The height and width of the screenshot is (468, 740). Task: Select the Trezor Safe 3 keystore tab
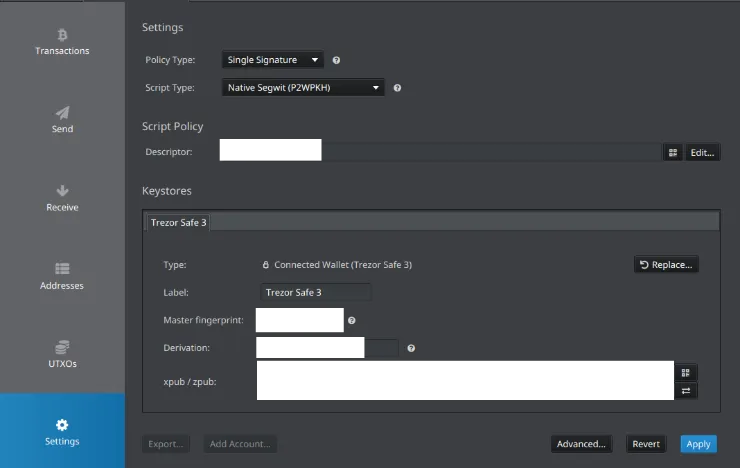click(178, 223)
